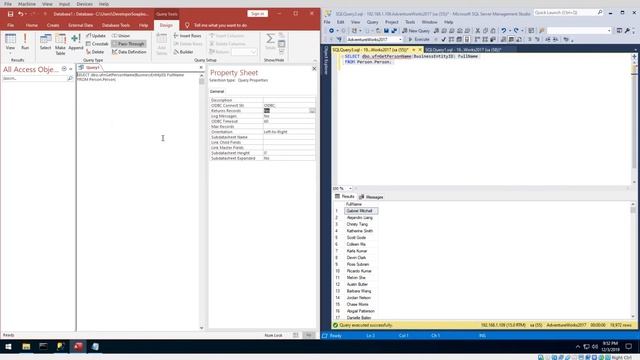
Task: Click Insert Rows in Query Setup
Action: [187, 36]
